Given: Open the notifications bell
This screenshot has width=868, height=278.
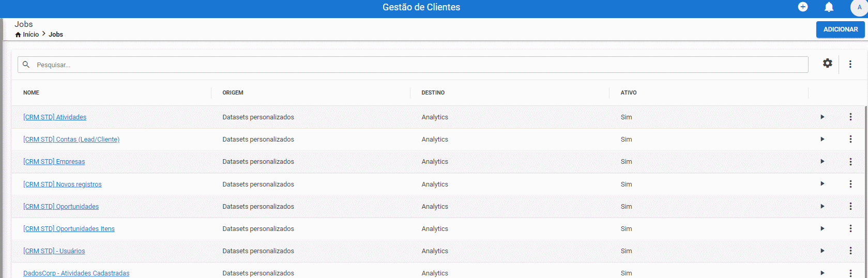Looking at the screenshot, I should [829, 7].
